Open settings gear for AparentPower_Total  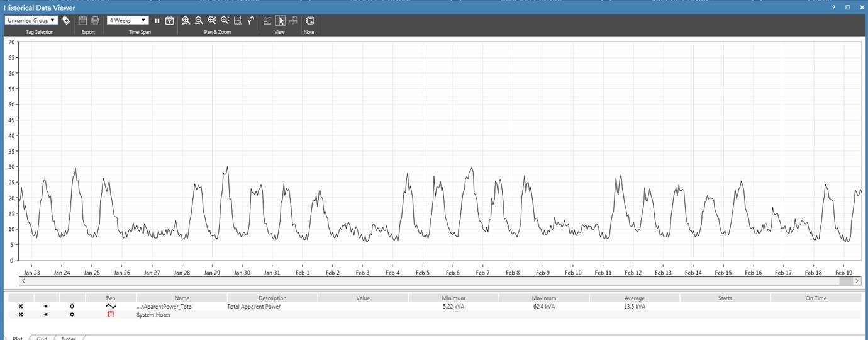[x=72, y=307]
